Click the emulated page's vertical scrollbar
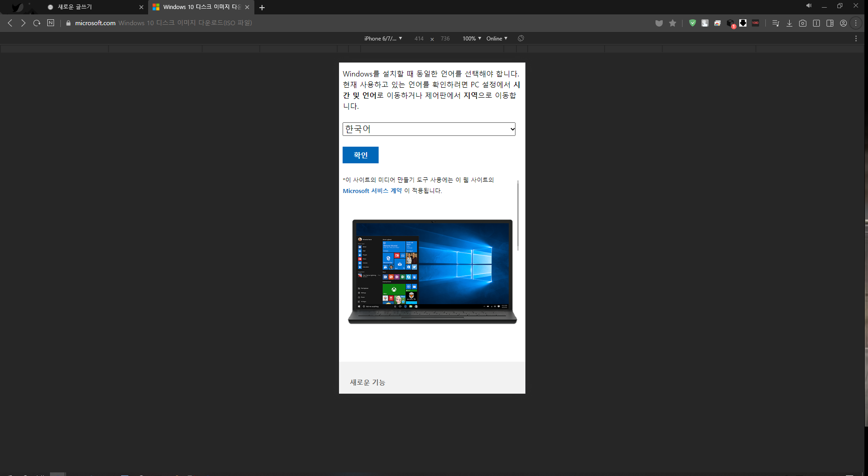The width and height of the screenshot is (868, 476). (518, 216)
